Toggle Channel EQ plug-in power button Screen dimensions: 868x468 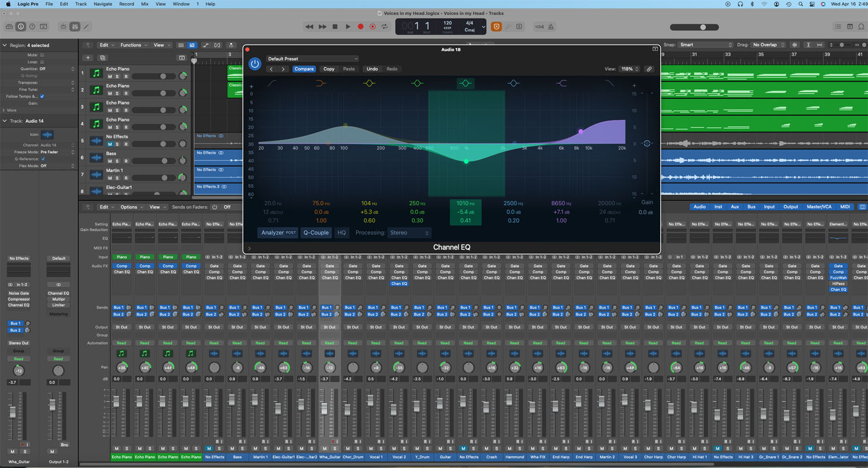click(255, 64)
